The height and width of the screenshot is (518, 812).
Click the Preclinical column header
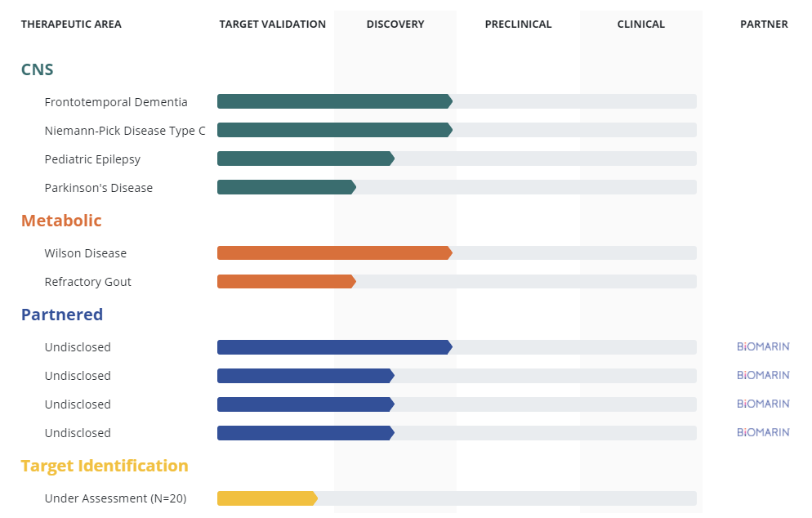point(518,25)
